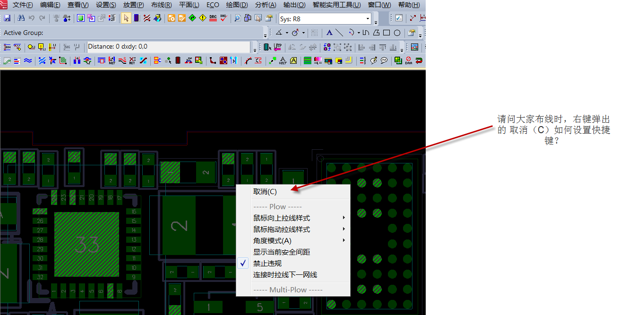Open Find with the binoculars icon
Screen dimensions: 644x315
21,18
